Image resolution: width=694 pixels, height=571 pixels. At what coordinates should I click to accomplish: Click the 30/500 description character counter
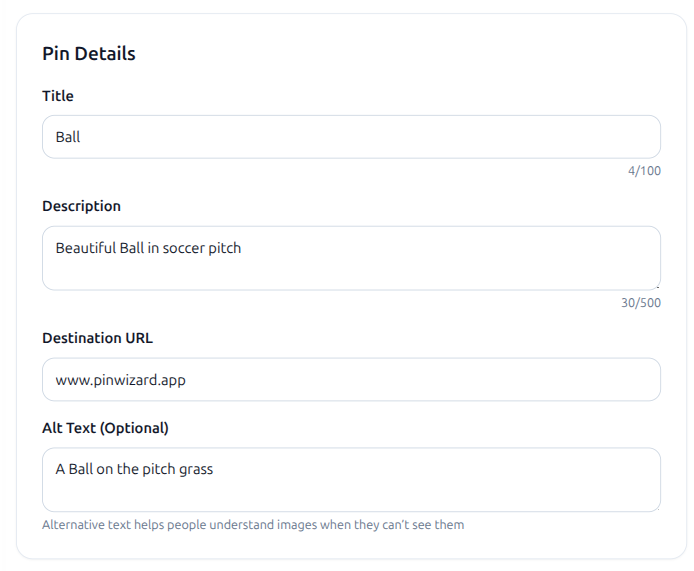coord(640,303)
